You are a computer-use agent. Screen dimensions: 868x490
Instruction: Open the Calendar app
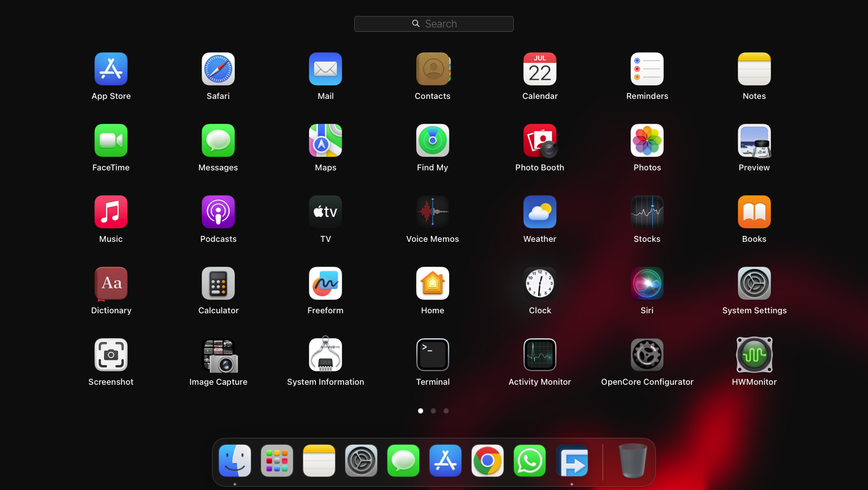click(540, 69)
